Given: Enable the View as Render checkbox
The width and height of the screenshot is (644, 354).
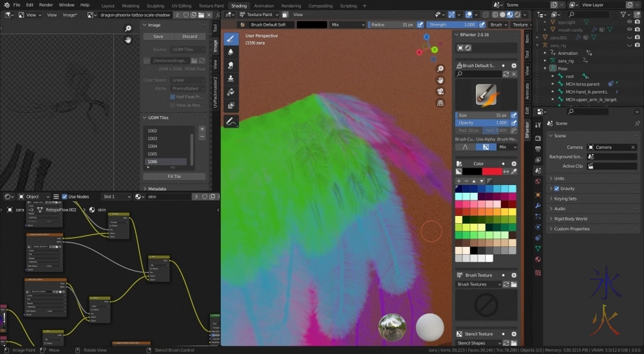Looking at the screenshot, I should pyautogui.click(x=173, y=105).
